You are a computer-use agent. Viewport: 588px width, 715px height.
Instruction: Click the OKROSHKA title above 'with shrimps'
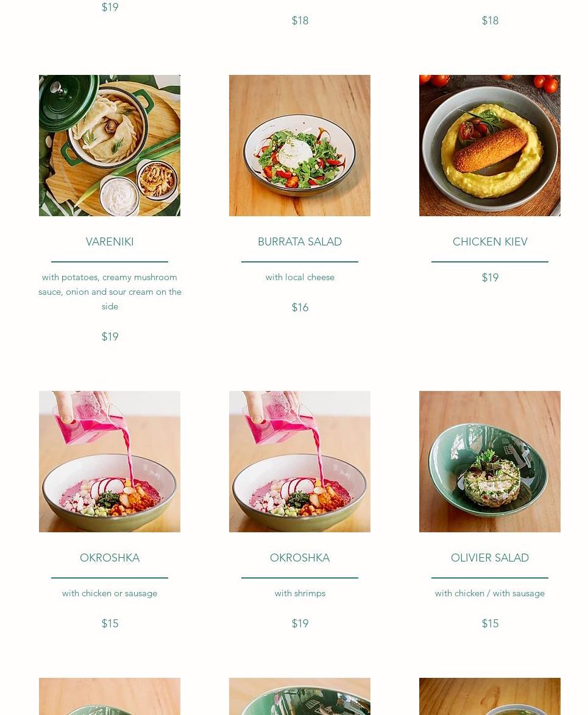(x=300, y=558)
